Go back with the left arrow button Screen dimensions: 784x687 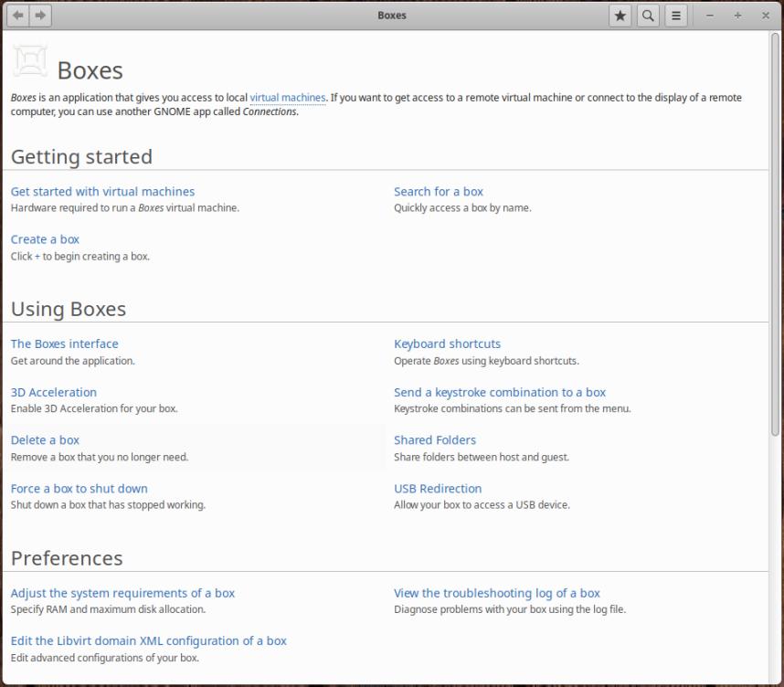tap(18, 16)
